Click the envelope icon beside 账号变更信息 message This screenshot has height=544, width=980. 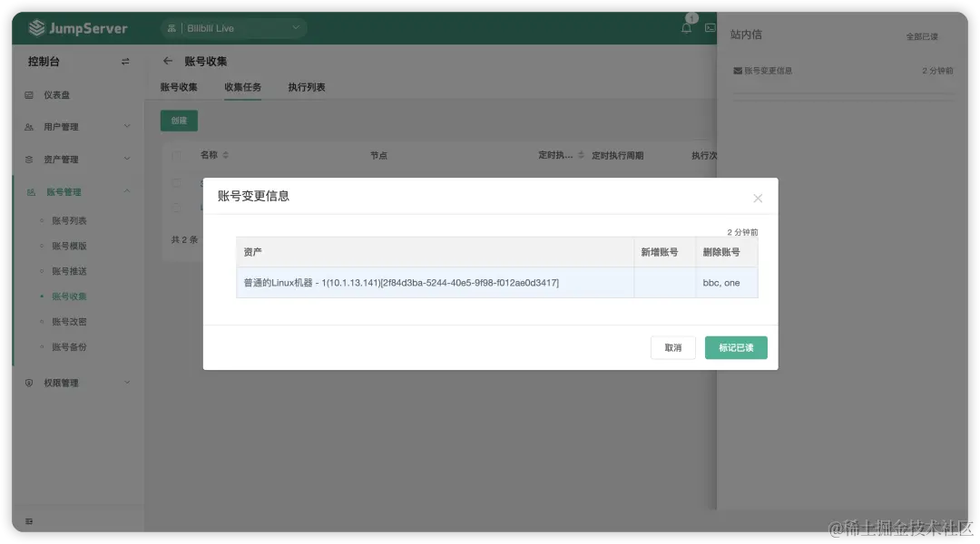pos(738,71)
